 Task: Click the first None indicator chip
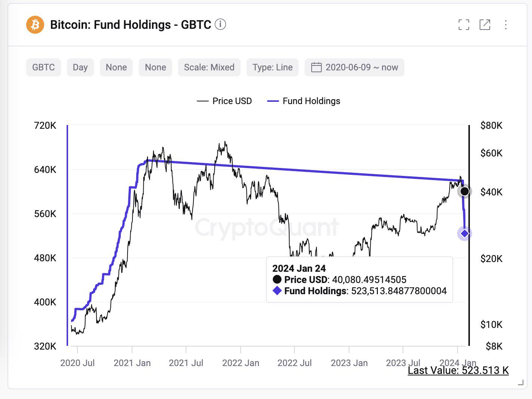pos(116,67)
